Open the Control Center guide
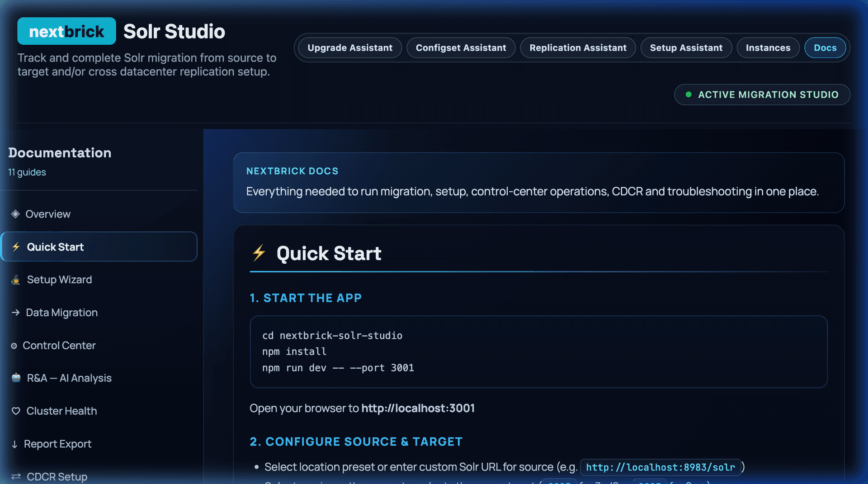Image resolution: width=868 pixels, height=484 pixels. tap(99, 346)
